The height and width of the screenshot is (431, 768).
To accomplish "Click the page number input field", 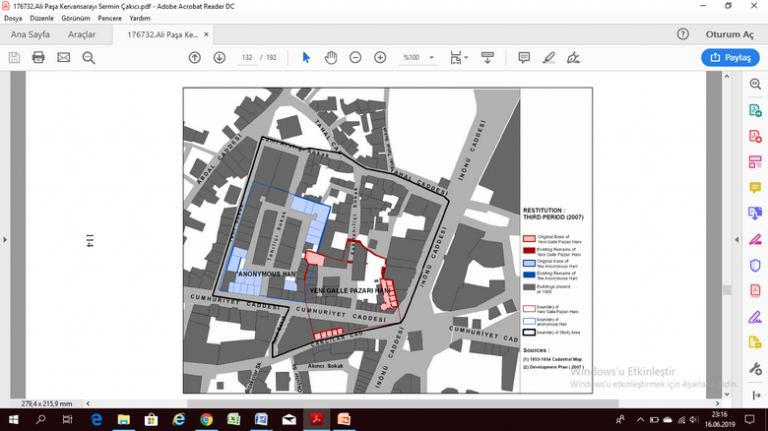I will (x=247, y=58).
